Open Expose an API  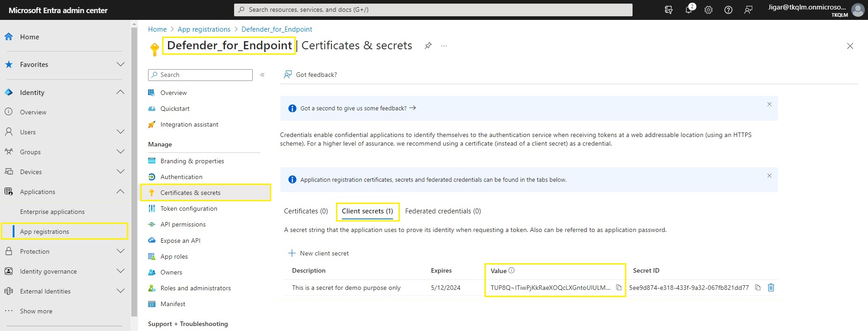point(180,241)
